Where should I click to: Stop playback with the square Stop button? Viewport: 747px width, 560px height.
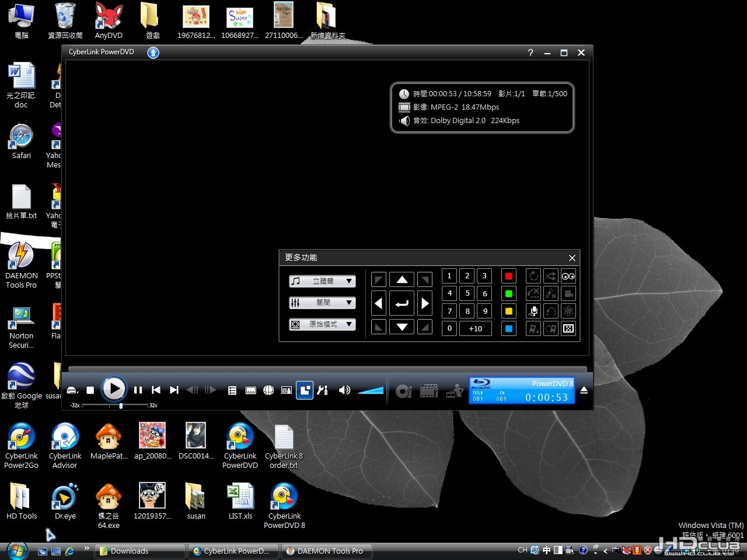tap(90, 390)
